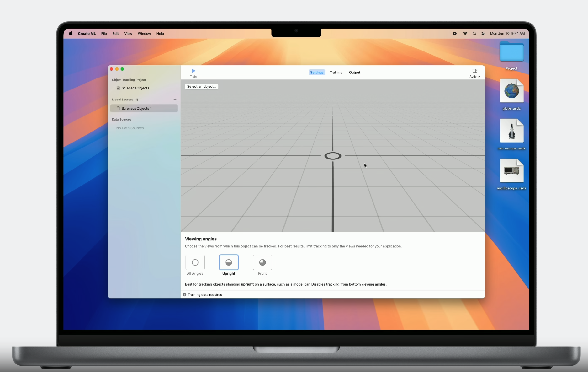This screenshot has height=372, width=588.
Task: Click the Model Sources (1) section header
Action: [125, 100]
